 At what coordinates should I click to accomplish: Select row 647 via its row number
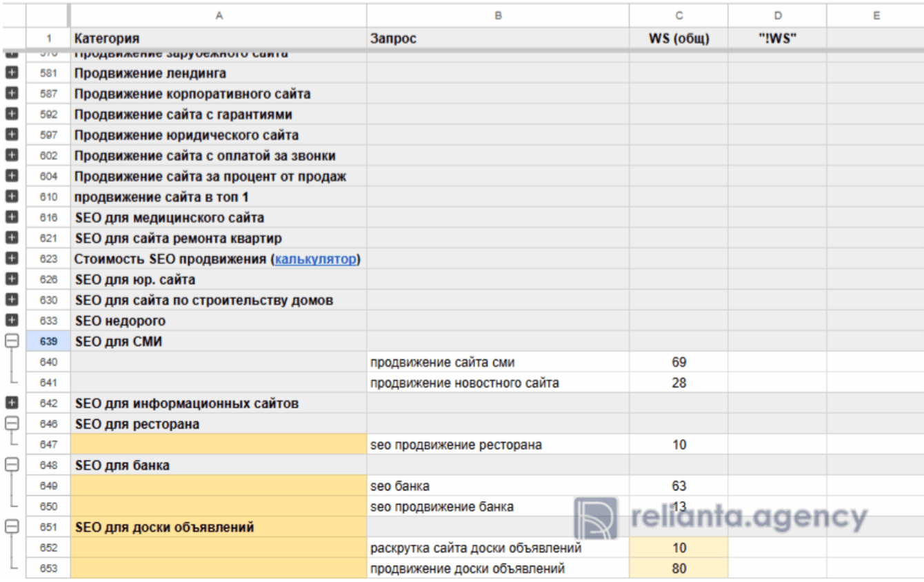coord(48,445)
